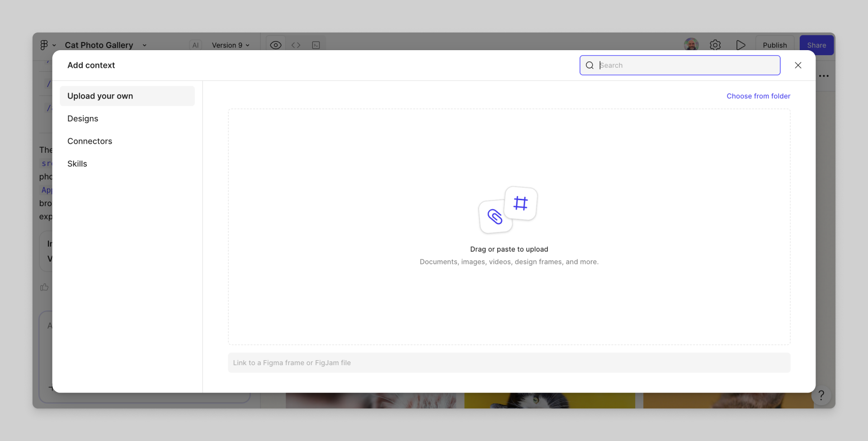Click the thumbs up feedback icon
The height and width of the screenshot is (441, 868).
[x=44, y=287]
